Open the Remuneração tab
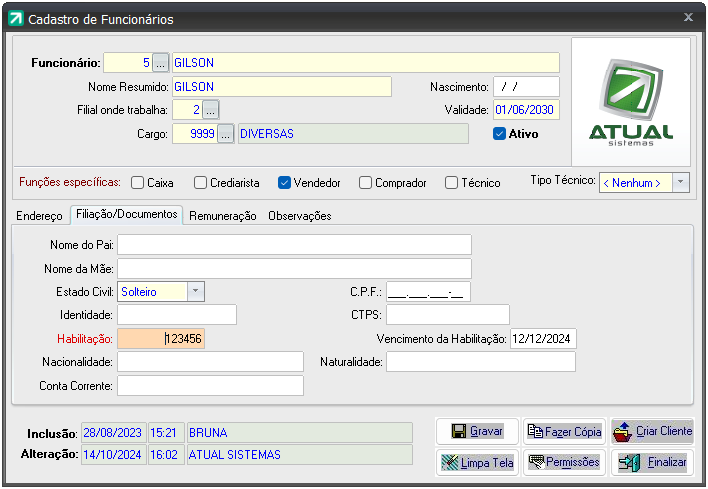708x489 pixels. tap(223, 216)
